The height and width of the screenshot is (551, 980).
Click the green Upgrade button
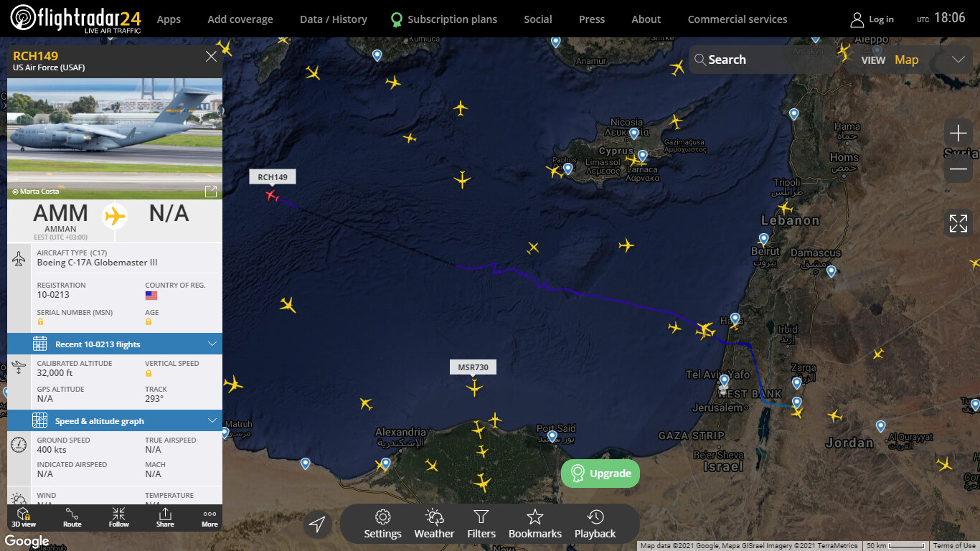(600, 474)
